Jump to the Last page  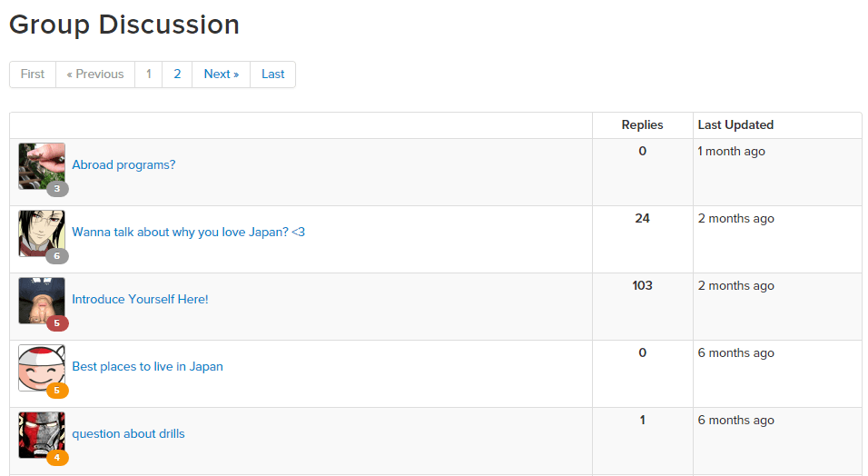click(273, 74)
